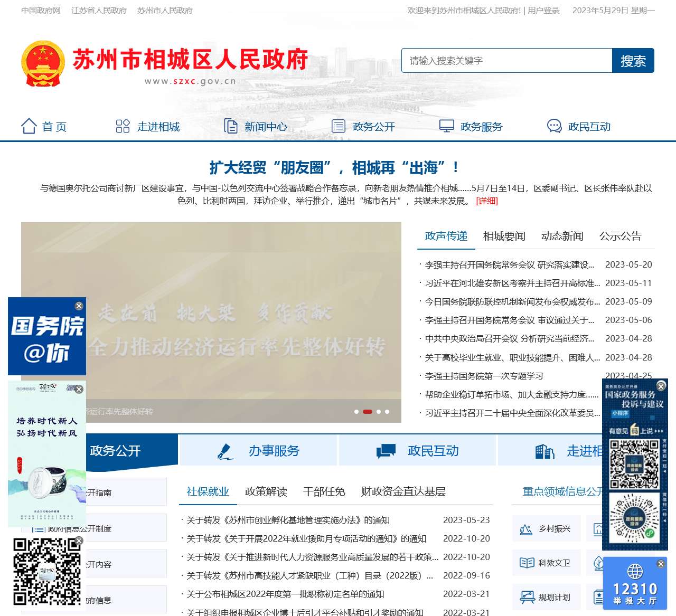Image resolution: width=676 pixels, height=616 pixels.
Task: Close the 12310 举报大厅 floating widget
Action: (660, 564)
